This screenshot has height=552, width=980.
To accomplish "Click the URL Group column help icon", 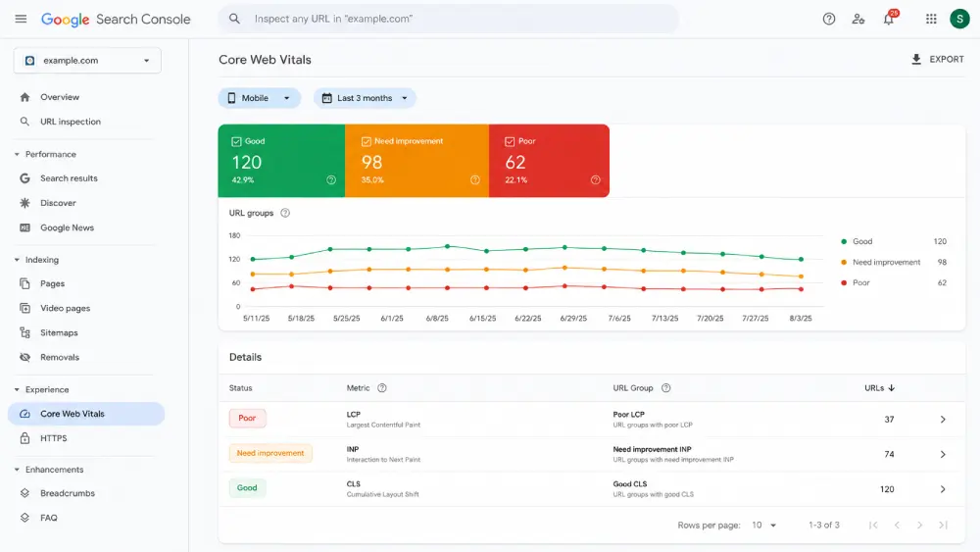I will (x=666, y=388).
